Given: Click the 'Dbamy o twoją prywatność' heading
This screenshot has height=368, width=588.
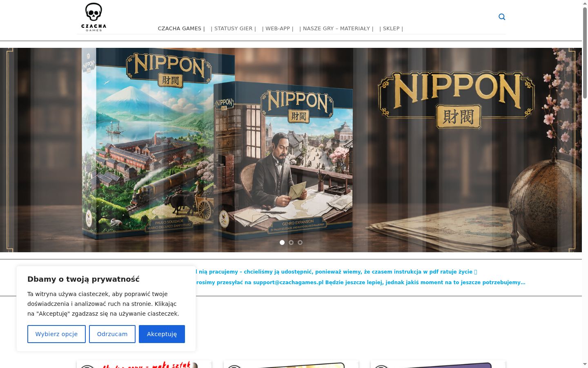Looking at the screenshot, I should point(83,279).
